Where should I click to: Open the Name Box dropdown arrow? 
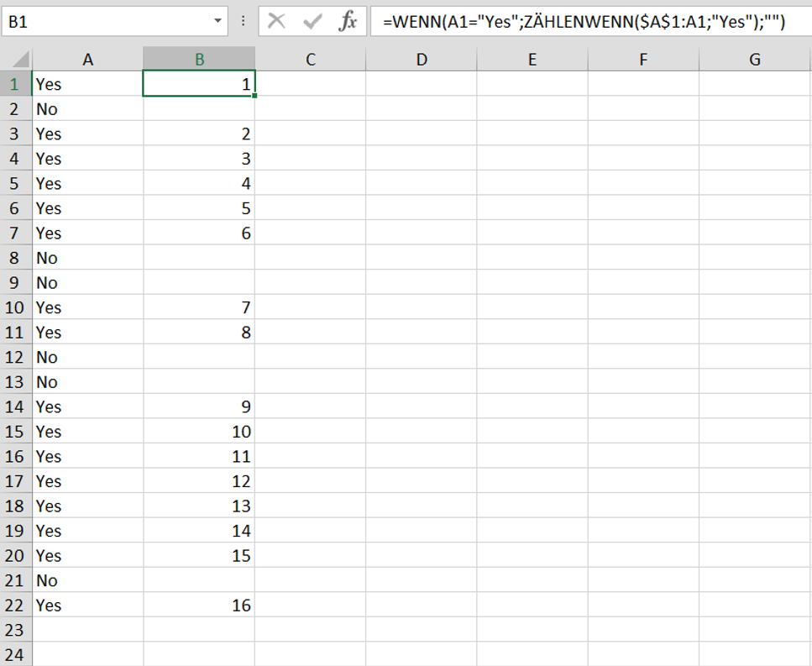[217, 21]
